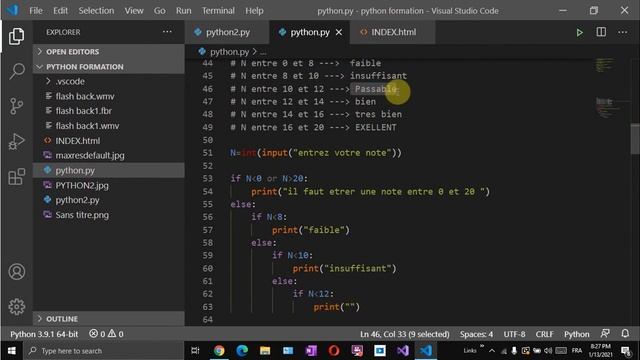This screenshot has width=640, height=360.
Task: Click the FRA language indicator
Action: click(577, 351)
